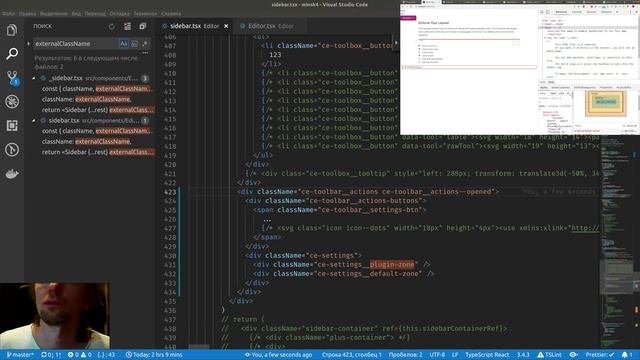Collapse all search results
Viewport: 640px width, 360px height.
point(142,26)
